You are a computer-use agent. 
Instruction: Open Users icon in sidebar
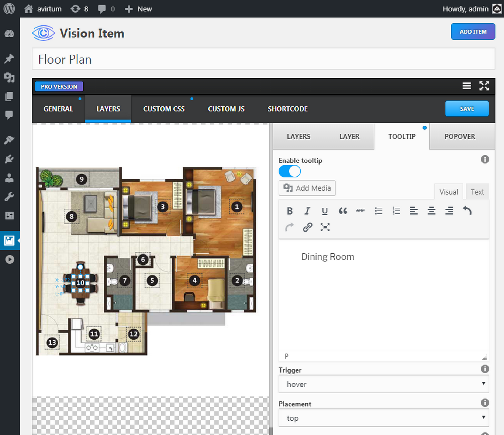coord(9,178)
